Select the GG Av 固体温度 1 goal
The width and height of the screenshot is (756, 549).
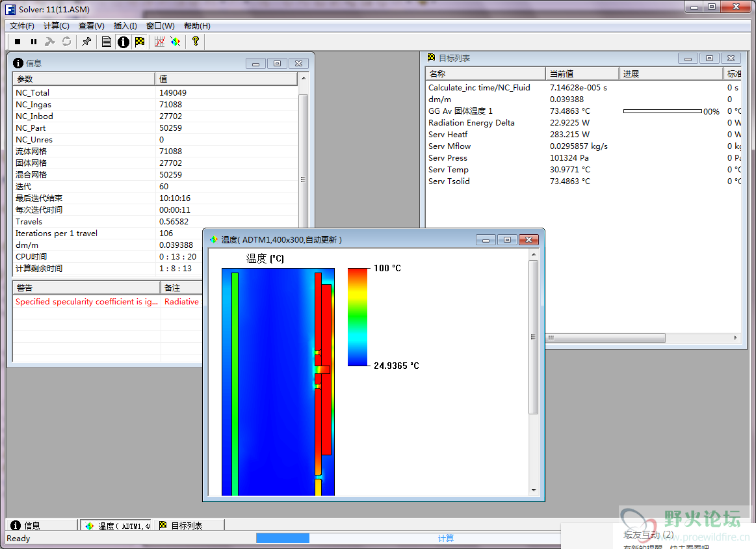pos(583,111)
